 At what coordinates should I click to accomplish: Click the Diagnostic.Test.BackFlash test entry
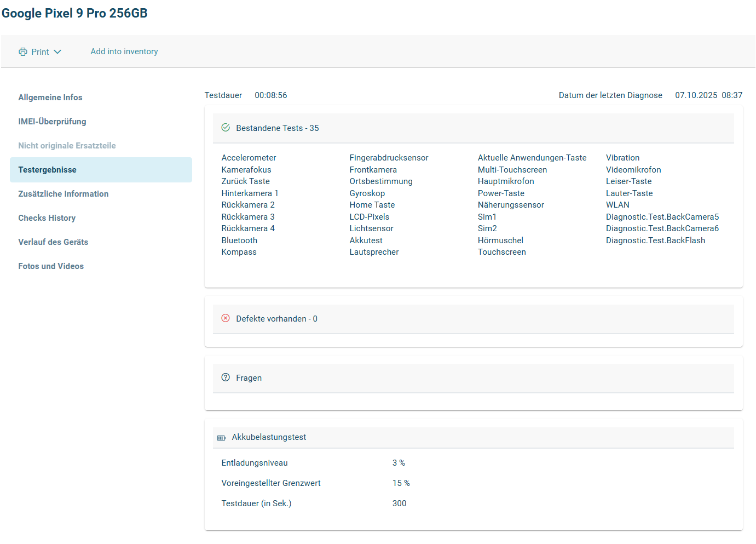click(655, 240)
